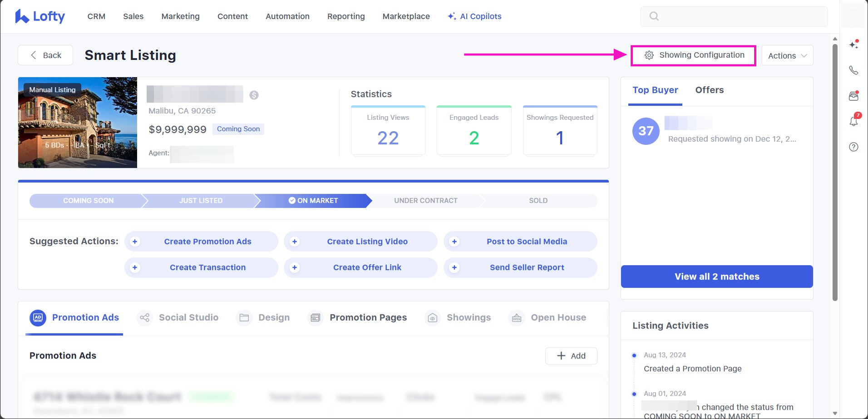This screenshot has height=419, width=868.
Task: Click the dollar sign icon beside address
Action: (x=254, y=95)
